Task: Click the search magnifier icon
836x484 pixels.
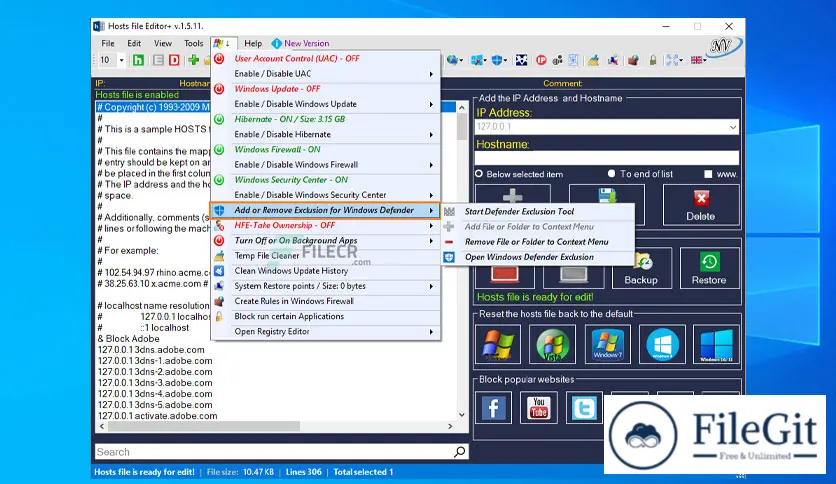Action: point(460,452)
